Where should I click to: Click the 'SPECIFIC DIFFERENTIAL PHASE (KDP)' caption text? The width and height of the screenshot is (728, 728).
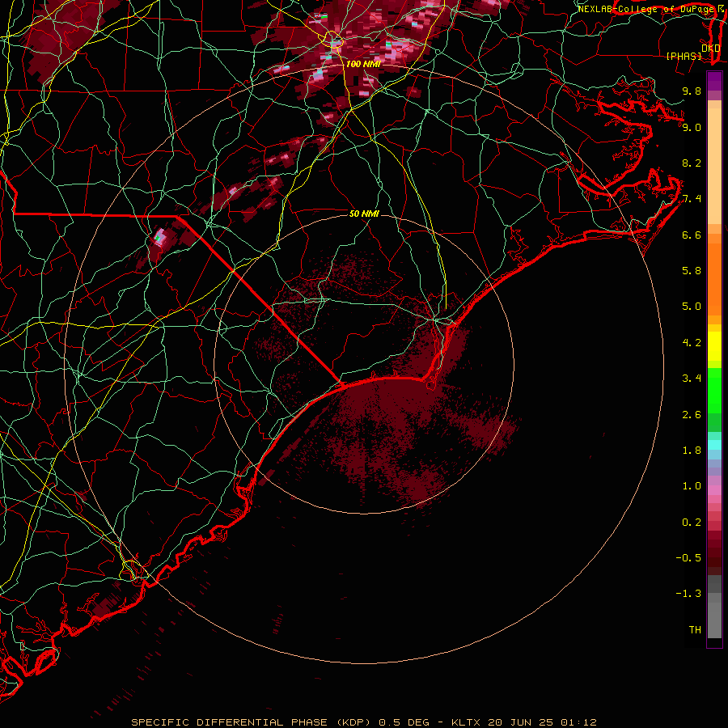[x=251, y=722]
